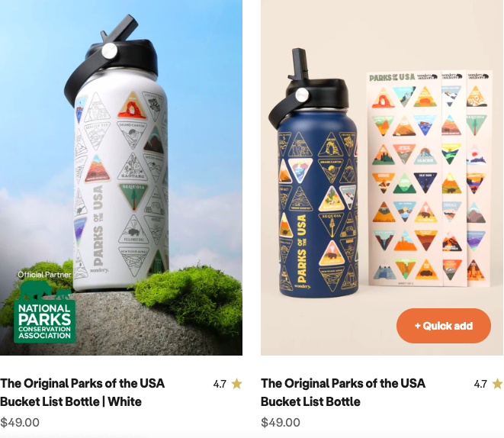Image resolution: width=504 pixels, height=438 pixels.
Task: Click the 4.7 rating for the White bottle
Action: (x=220, y=384)
